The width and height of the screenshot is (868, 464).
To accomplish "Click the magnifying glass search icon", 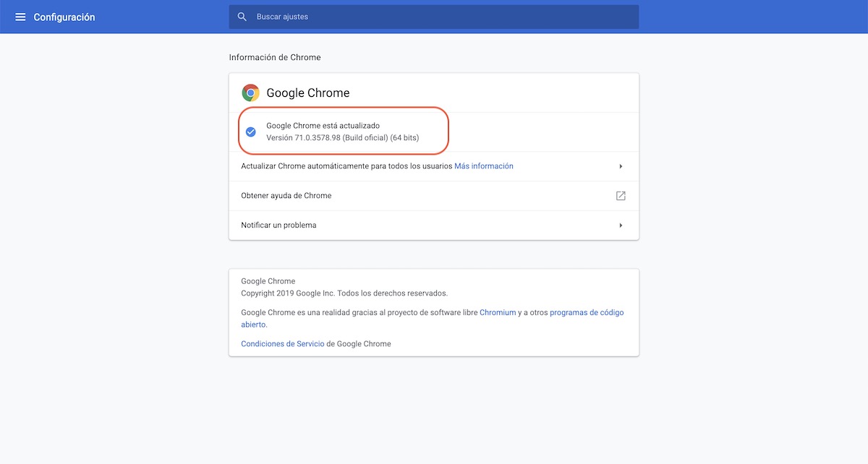I will click(242, 17).
